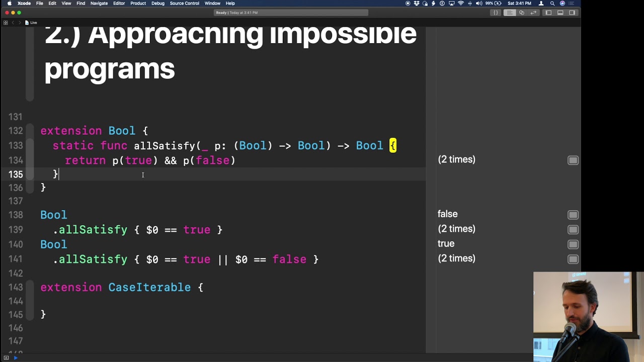Open the Edit menu

pos(52,3)
